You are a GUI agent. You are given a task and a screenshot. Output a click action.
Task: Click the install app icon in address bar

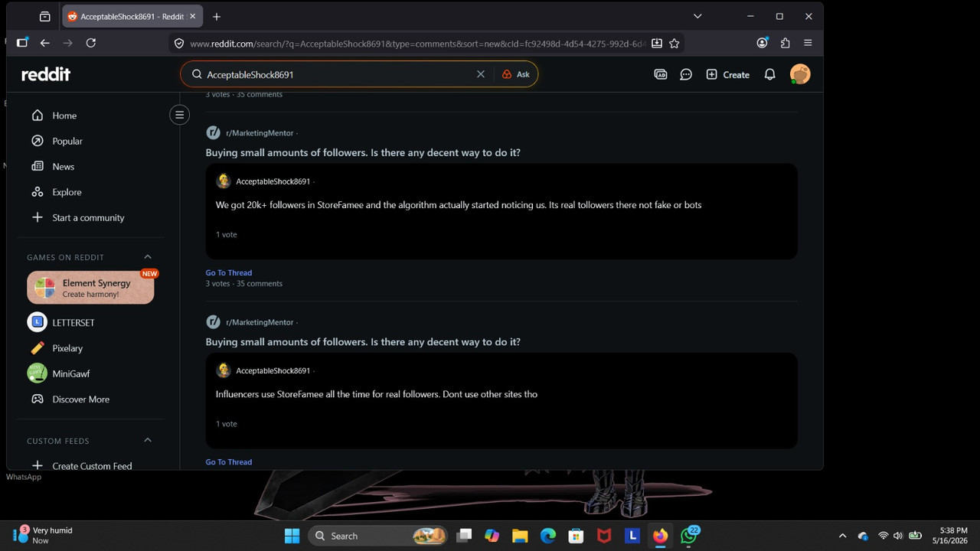point(657,44)
